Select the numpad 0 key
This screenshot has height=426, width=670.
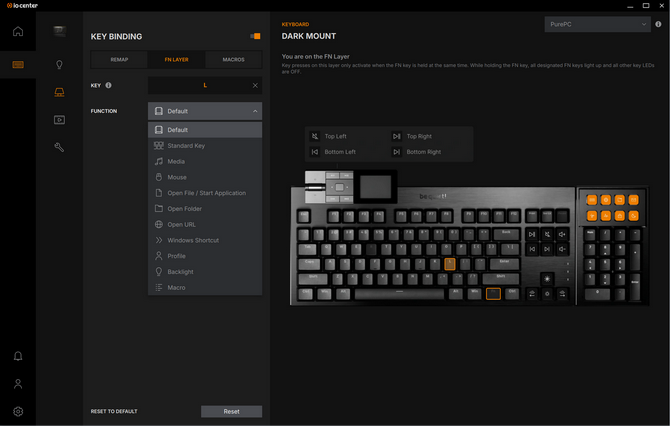point(597,294)
